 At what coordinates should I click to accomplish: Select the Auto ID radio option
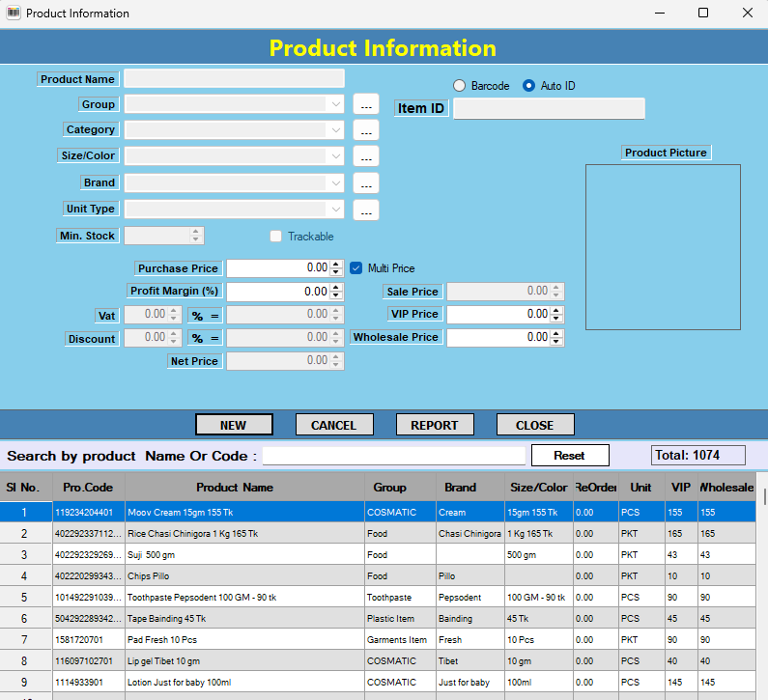click(528, 86)
